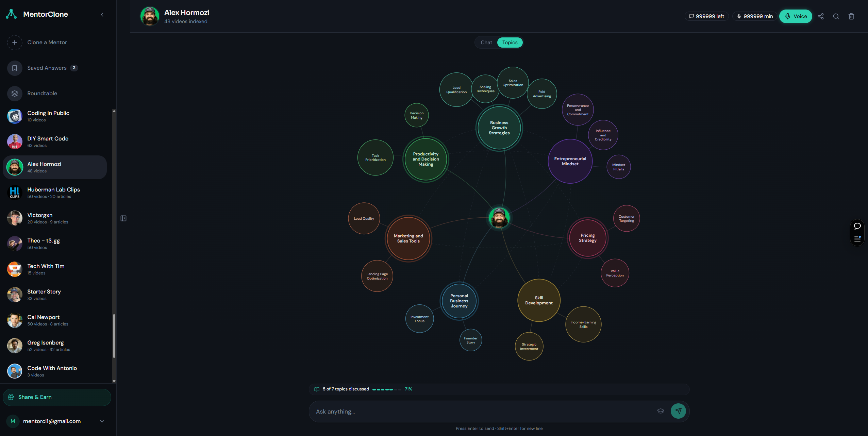Click the Clone a Mentor button
Image resolution: width=868 pixels, height=436 pixels.
pos(47,42)
